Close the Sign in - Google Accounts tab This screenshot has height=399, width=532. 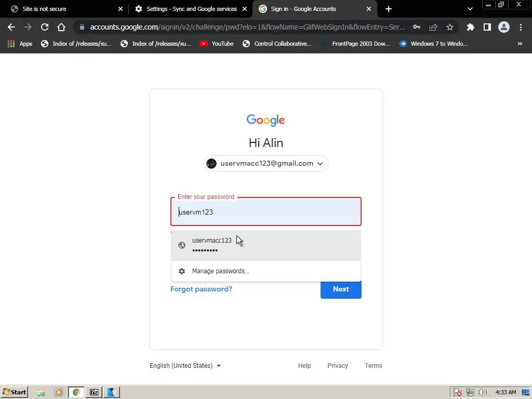click(369, 9)
